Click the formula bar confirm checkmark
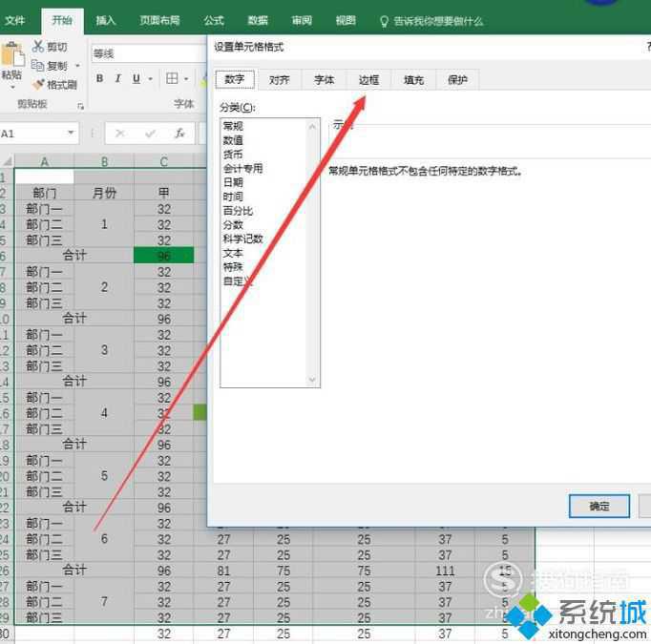The width and height of the screenshot is (651, 644). (x=150, y=134)
